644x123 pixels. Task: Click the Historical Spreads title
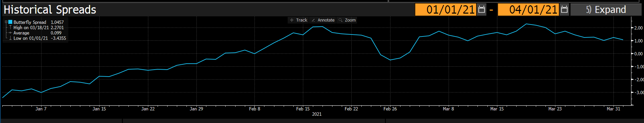click(50, 10)
